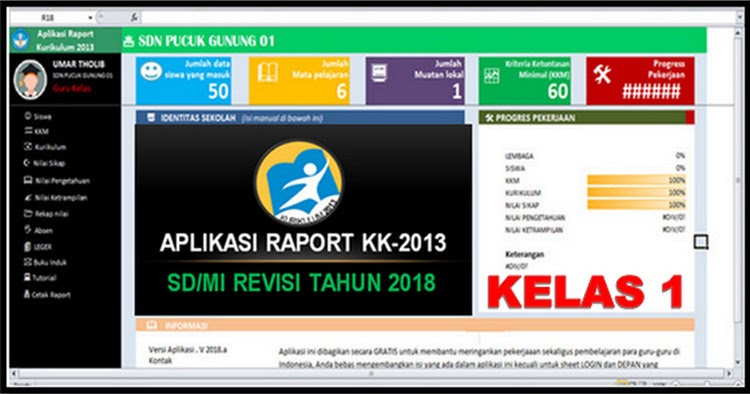Click the Versi Aplikasi V 2018.a text
This screenshot has height=394, width=750.
188,350
